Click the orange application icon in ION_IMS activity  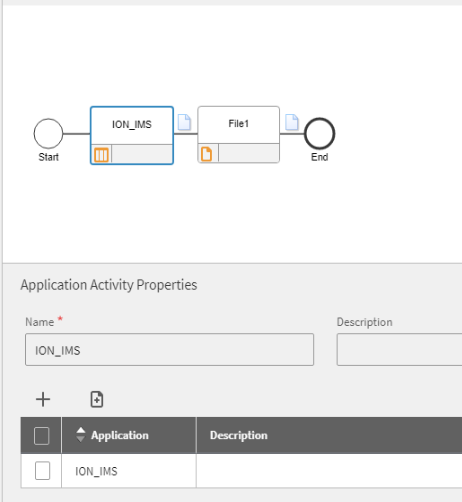click(101, 155)
